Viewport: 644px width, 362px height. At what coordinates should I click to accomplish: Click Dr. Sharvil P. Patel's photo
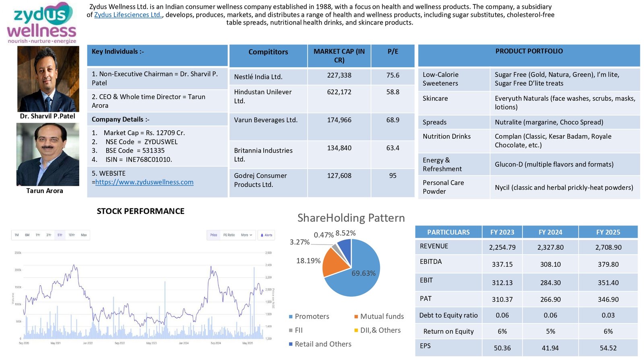point(48,79)
